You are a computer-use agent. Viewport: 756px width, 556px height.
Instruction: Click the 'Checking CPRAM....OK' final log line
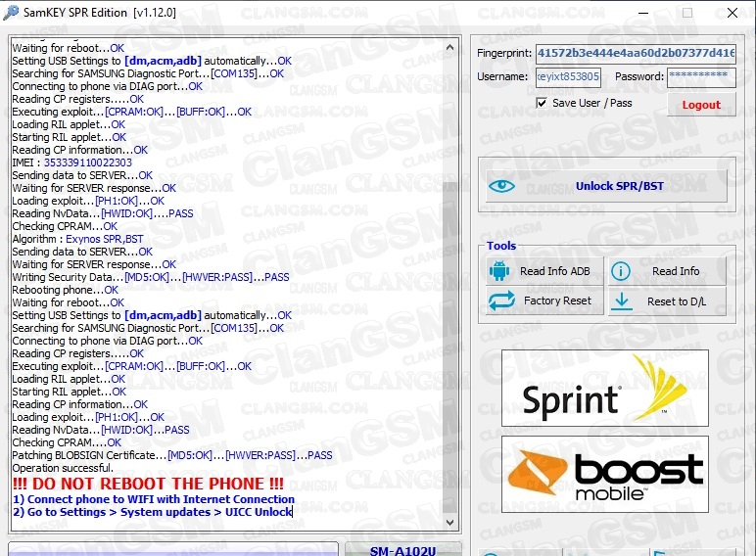[x=67, y=442]
